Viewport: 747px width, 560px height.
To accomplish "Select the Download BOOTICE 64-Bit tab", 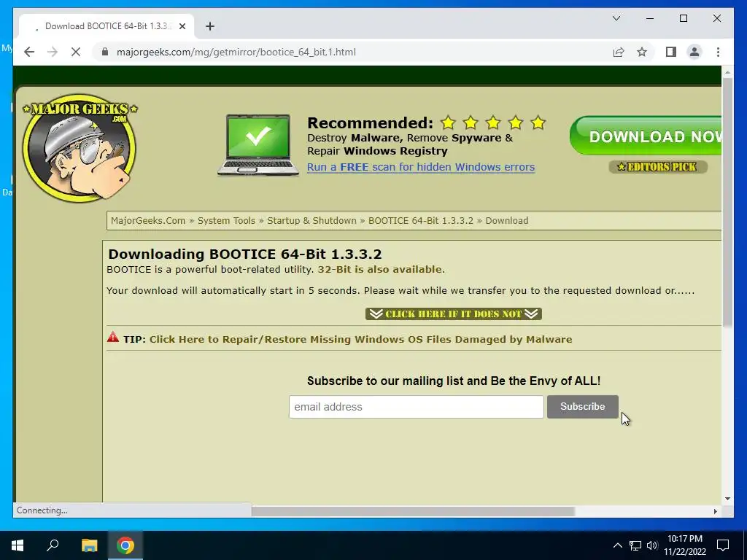I will [107, 26].
